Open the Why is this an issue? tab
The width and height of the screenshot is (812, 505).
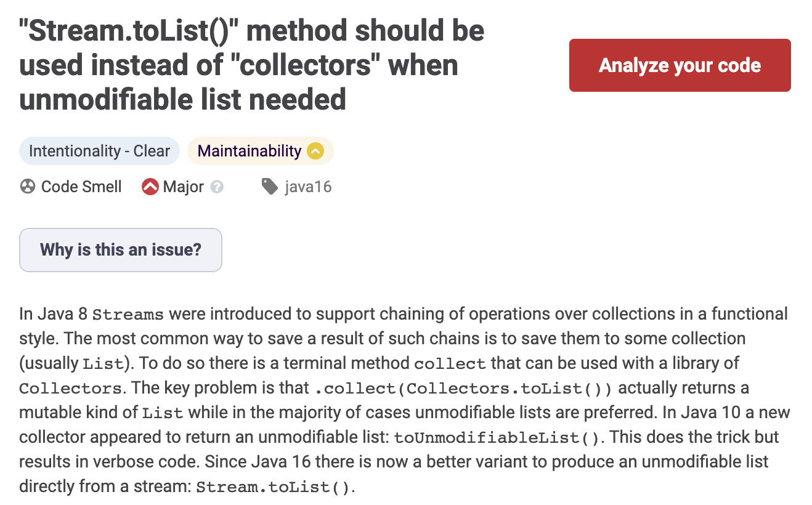121,249
